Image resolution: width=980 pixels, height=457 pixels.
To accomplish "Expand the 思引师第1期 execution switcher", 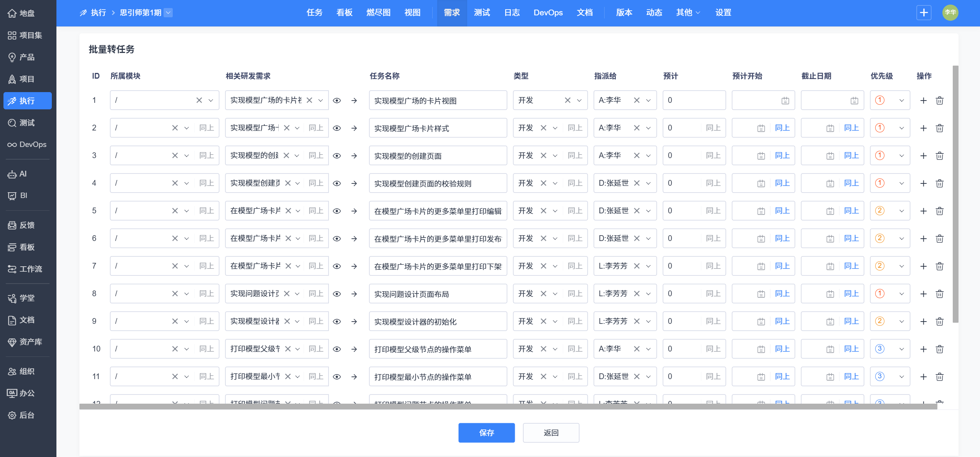I will [x=168, y=13].
